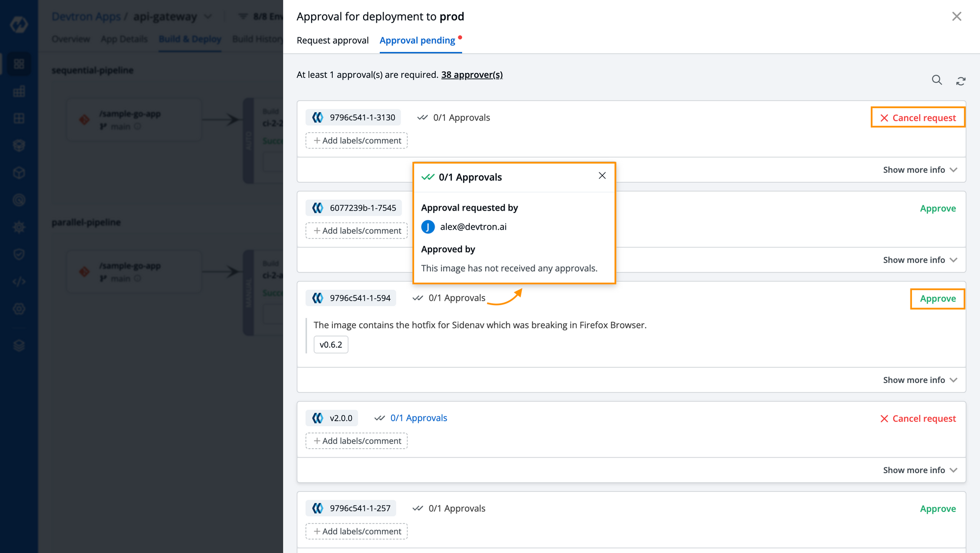Switch to App Details tab in background page
This screenshot has height=553, width=980.
(x=124, y=39)
